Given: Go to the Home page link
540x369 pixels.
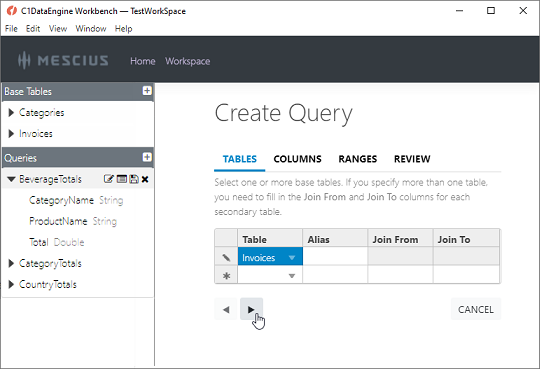Looking at the screenshot, I should click(x=143, y=61).
